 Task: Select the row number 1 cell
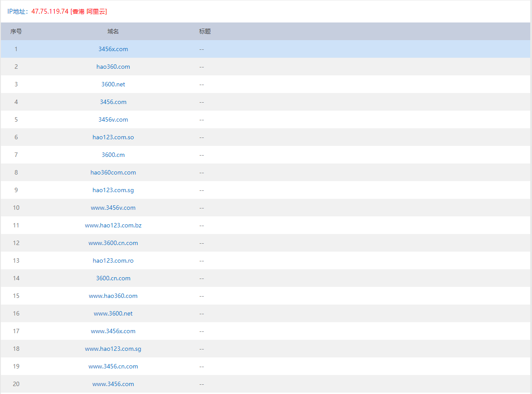click(16, 49)
